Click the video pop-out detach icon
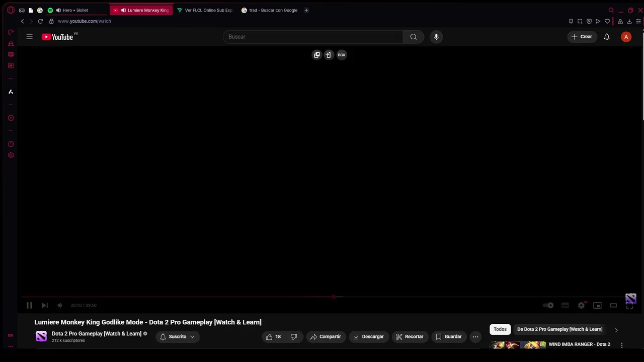 click(x=317, y=55)
